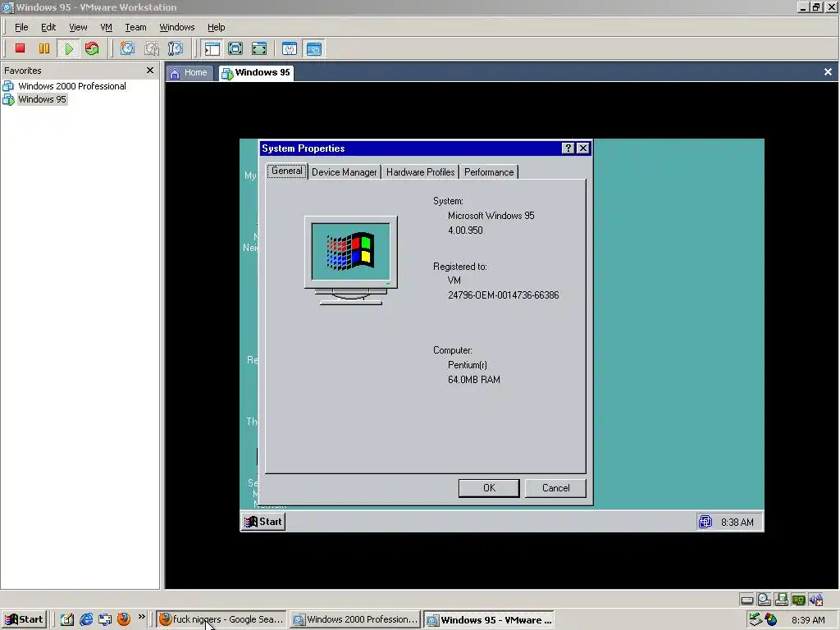Click the VMware Tools icon in Windows 95 tray
The width and height of the screenshot is (840, 630).
705,521
